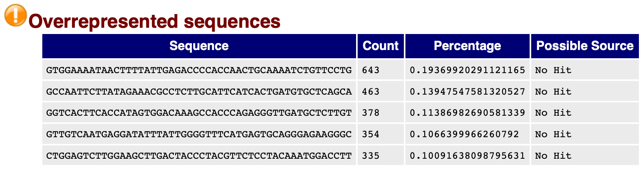This screenshot has width=644, height=172.
Task: Click the count value 354
Action: 371,134
